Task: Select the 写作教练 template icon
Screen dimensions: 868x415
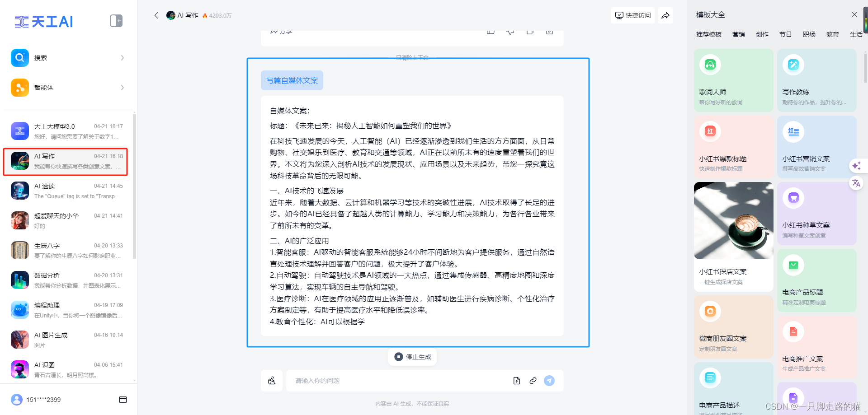Action: (x=793, y=65)
